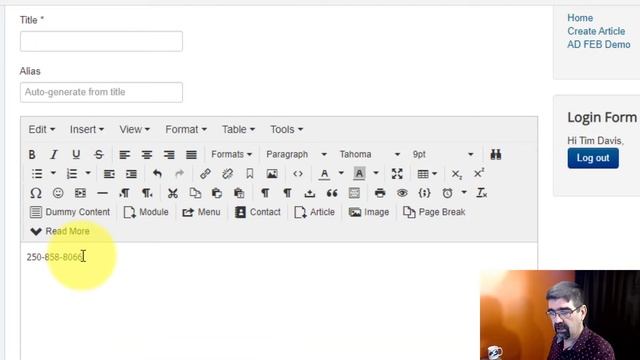Toggle underline formatting
This screenshot has width=640, height=360.
[76, 154]
